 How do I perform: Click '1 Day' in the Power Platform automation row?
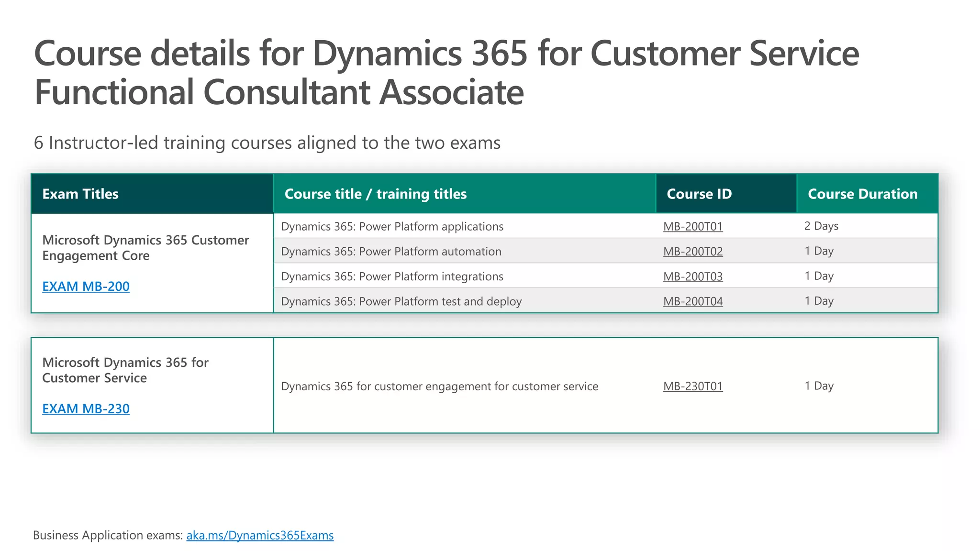point(819,251)
